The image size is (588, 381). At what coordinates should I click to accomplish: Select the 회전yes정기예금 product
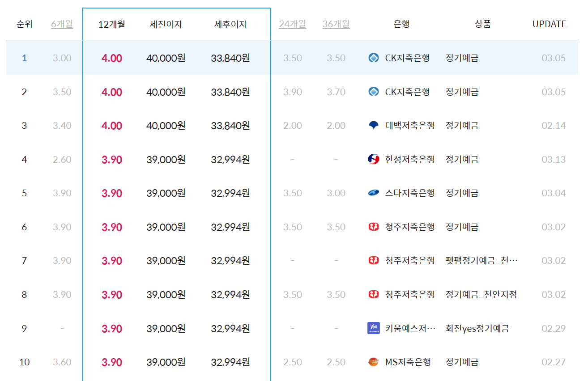477,328
